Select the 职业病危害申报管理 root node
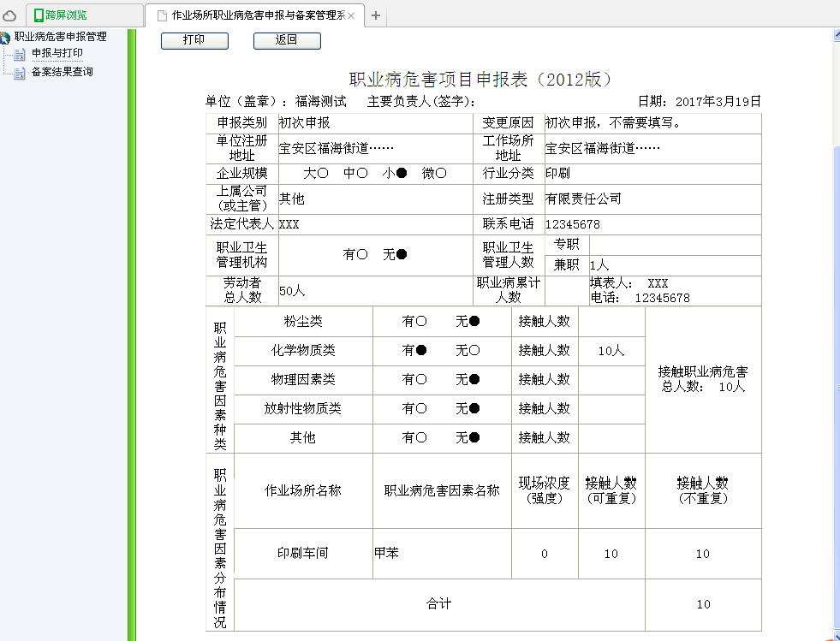Screen dimensions: 840x641 coord(61,37)
